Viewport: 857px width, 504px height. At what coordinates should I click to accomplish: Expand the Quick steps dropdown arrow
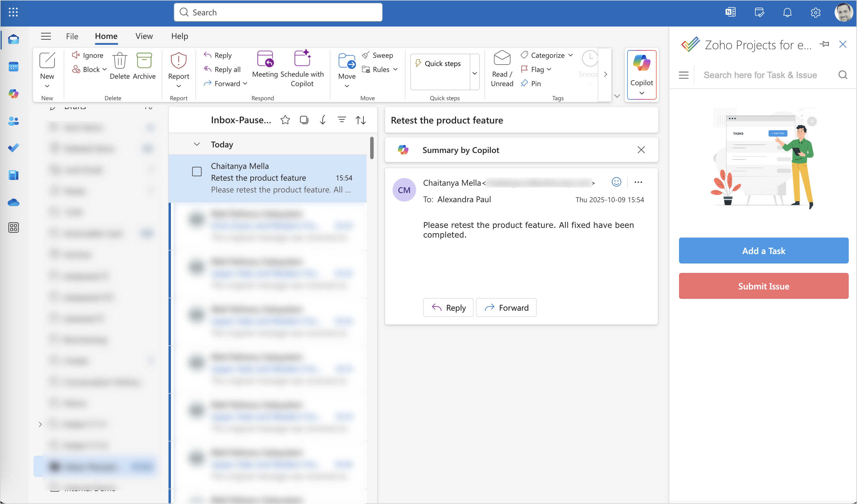click(474, 73)
